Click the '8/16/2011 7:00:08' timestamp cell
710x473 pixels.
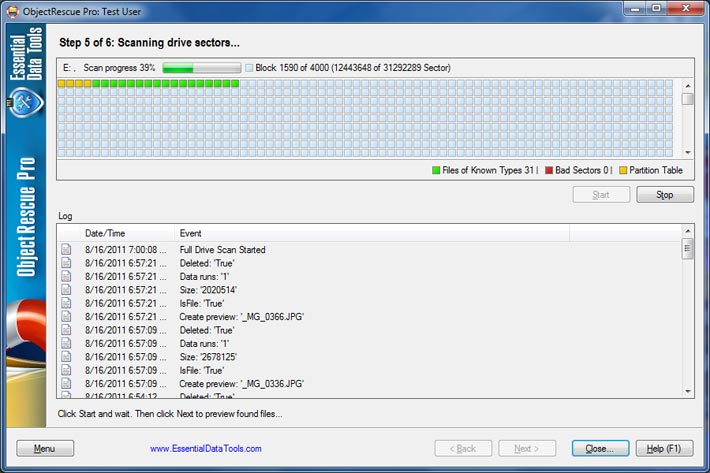(x=125, y=250)
